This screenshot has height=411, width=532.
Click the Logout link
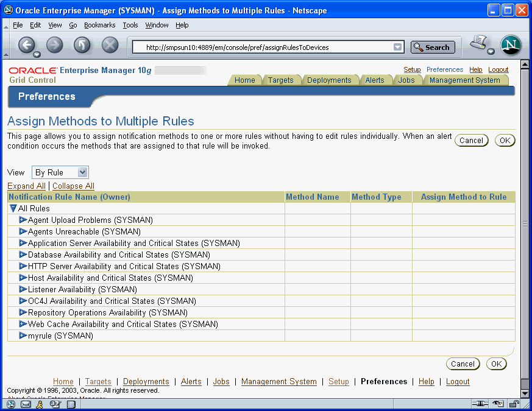(498, 69)
